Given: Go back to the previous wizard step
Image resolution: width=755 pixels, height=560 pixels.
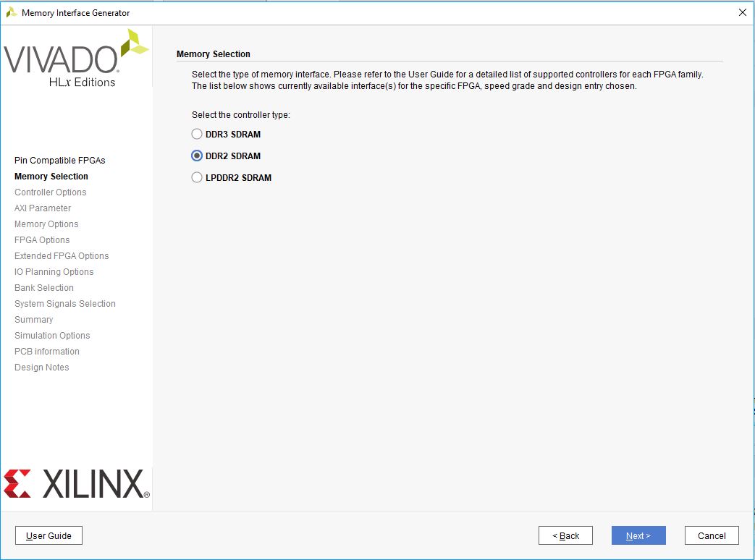Looking at the screenshot, I should pos(565,535).
